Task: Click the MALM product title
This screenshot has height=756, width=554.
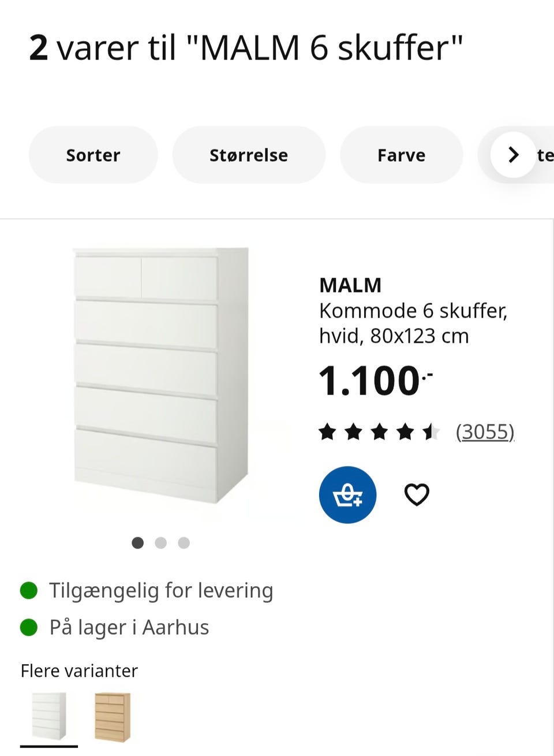Action: 350,285
